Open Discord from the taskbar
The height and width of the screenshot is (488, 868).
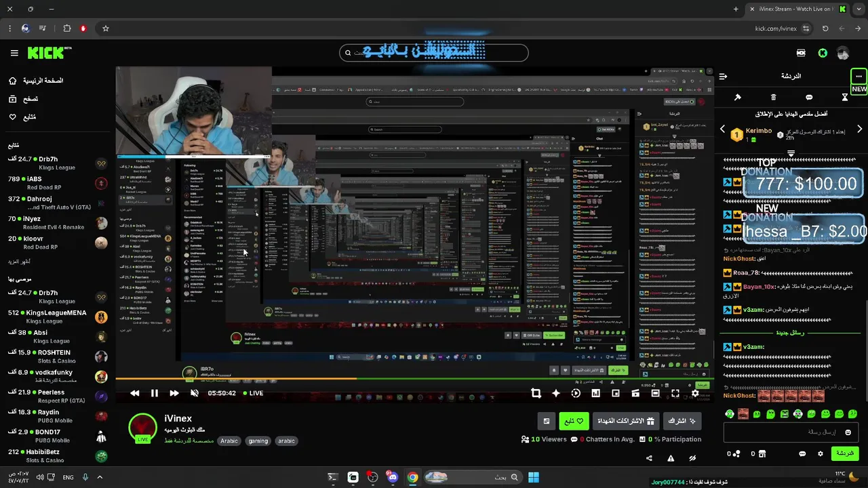(x=393, y=477)
